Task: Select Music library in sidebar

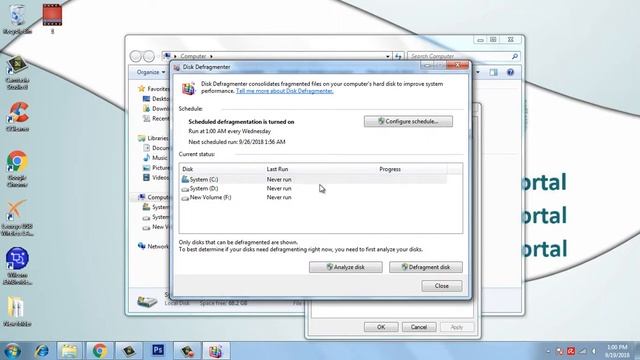Action: tap(156, 158)
